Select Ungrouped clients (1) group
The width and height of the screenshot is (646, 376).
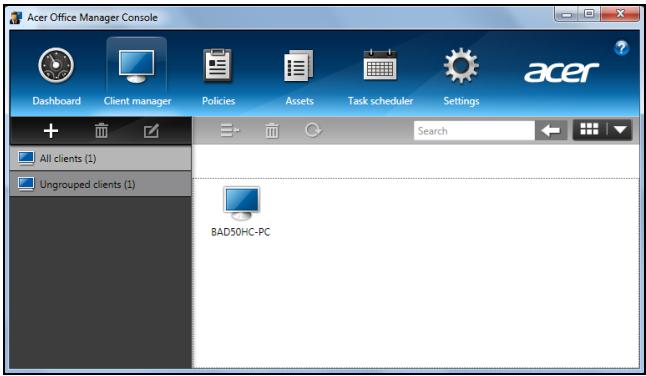tap(101, 184)
